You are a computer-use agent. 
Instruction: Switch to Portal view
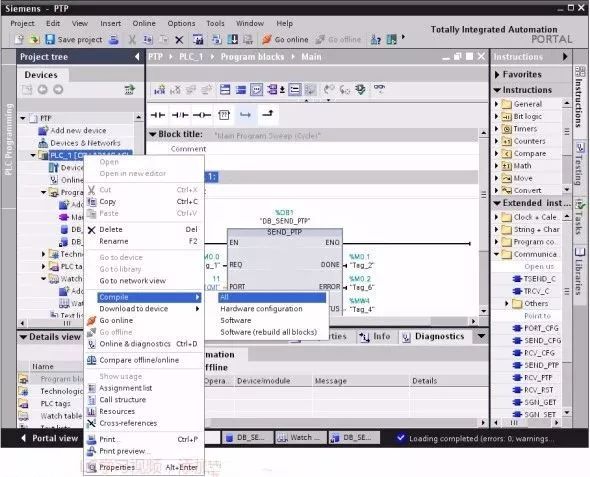(x=50, y=438)
